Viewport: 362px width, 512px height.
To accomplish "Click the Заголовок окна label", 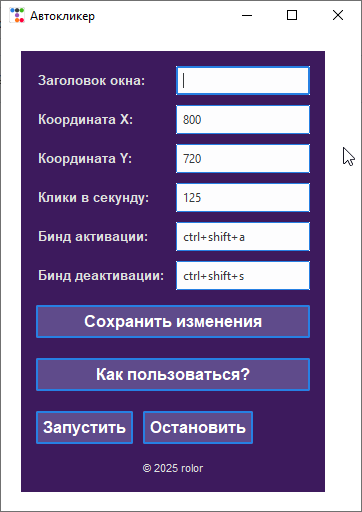I will click(x=92, y=80).
